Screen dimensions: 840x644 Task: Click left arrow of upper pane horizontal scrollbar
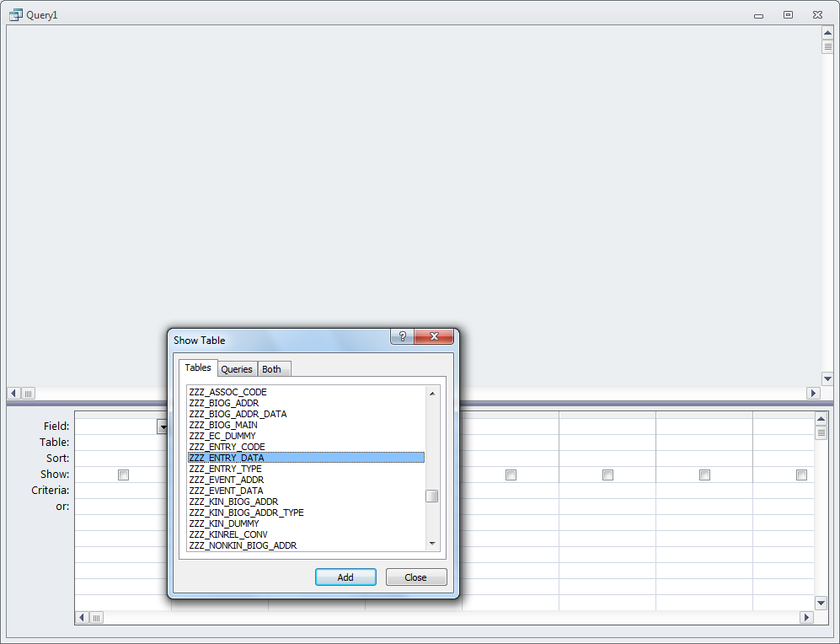[x=13, y=393]
